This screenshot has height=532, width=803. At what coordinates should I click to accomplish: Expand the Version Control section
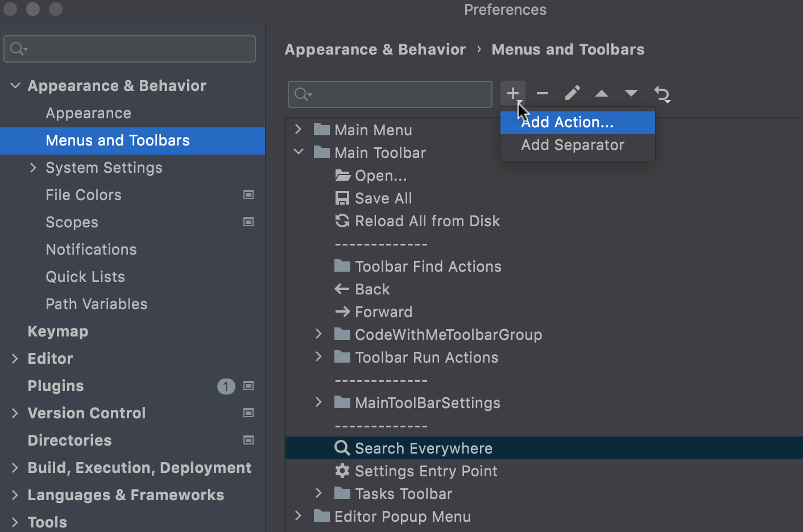click(15, 413)
